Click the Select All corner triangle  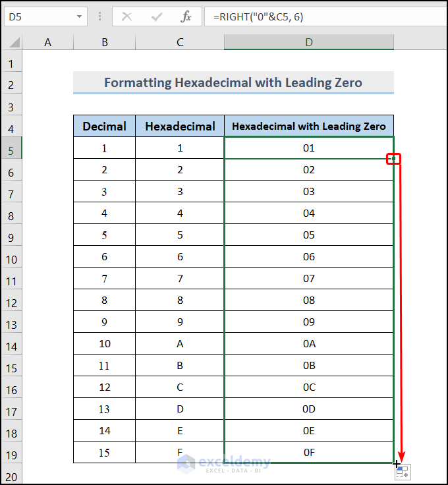point(14,42)
